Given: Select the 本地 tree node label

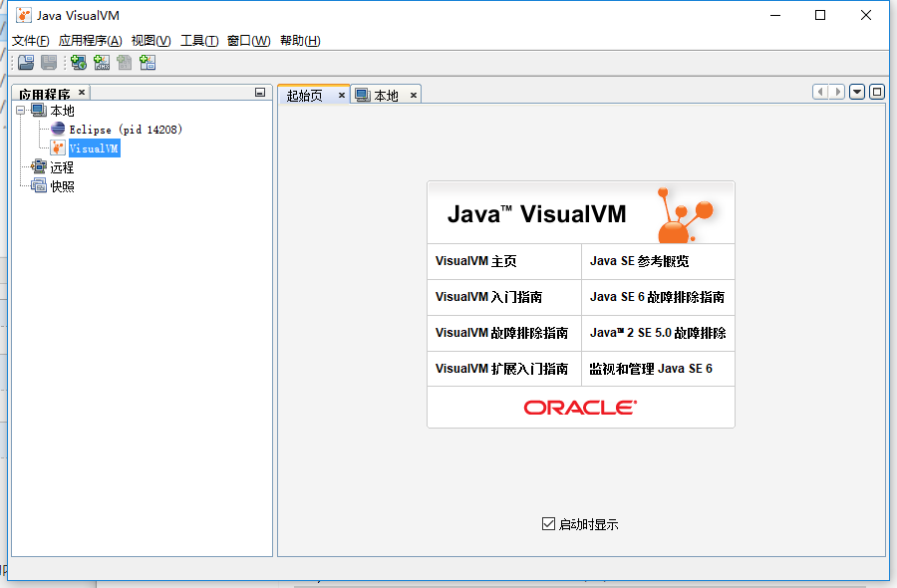Looking at the screenshot, I should 62,111.
